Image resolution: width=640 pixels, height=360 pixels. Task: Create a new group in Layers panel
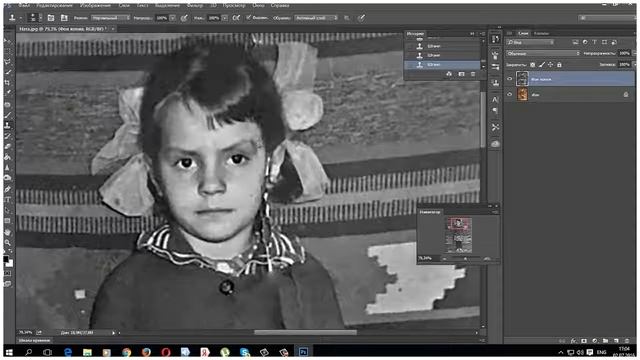pyautogui.click(x=605, y=341)
